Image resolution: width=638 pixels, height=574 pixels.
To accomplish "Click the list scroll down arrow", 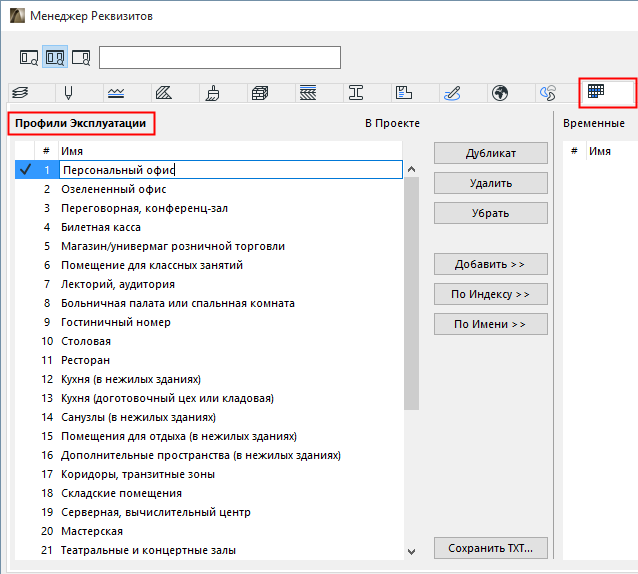I will (x=411, y=552).
